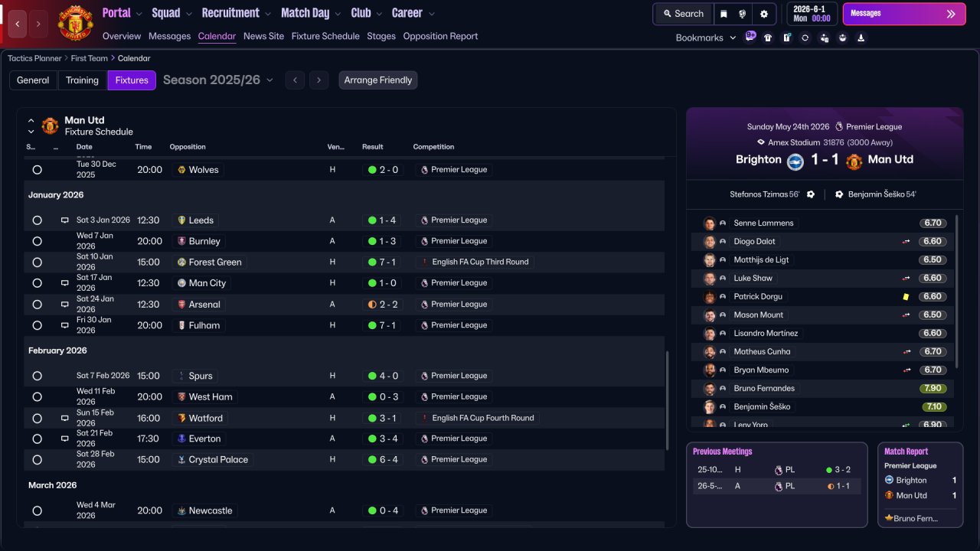This screenshot has width=980, height=551.
Task: Open the 9+ notifications speech bubble icon
Action: pos(750,36)
